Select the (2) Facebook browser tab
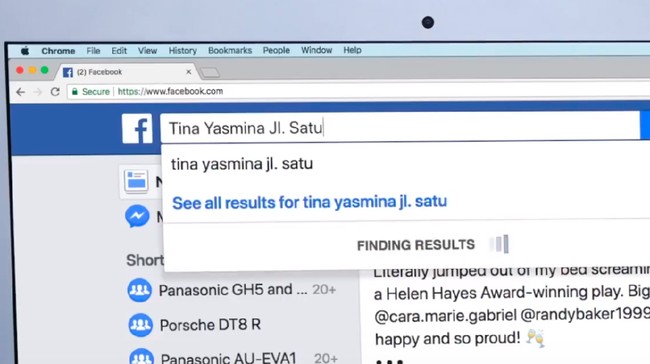This screenshot has width=650, height=364. 127,72
